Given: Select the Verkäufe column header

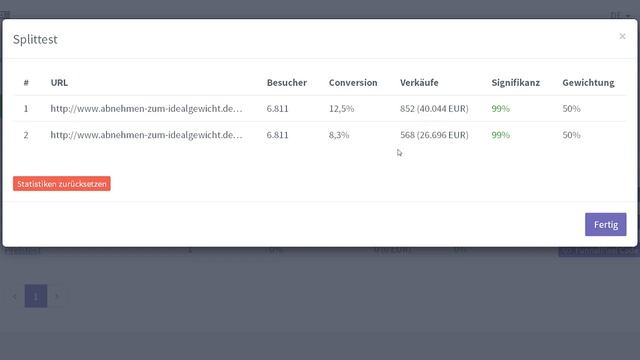Looking at the screenshot, I should (x=419, y=82).
